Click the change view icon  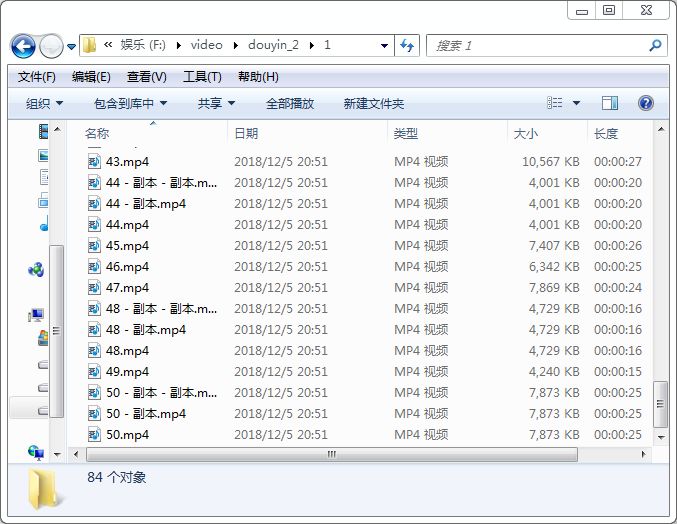[556, 103]
